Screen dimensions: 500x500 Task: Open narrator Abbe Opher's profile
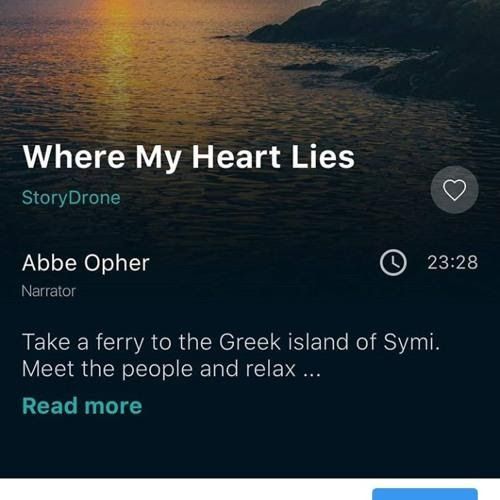(x=86, y=263)
